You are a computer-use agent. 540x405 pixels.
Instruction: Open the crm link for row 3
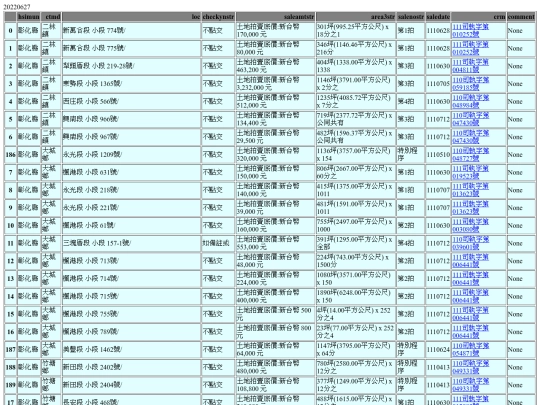tap(470, 84)
